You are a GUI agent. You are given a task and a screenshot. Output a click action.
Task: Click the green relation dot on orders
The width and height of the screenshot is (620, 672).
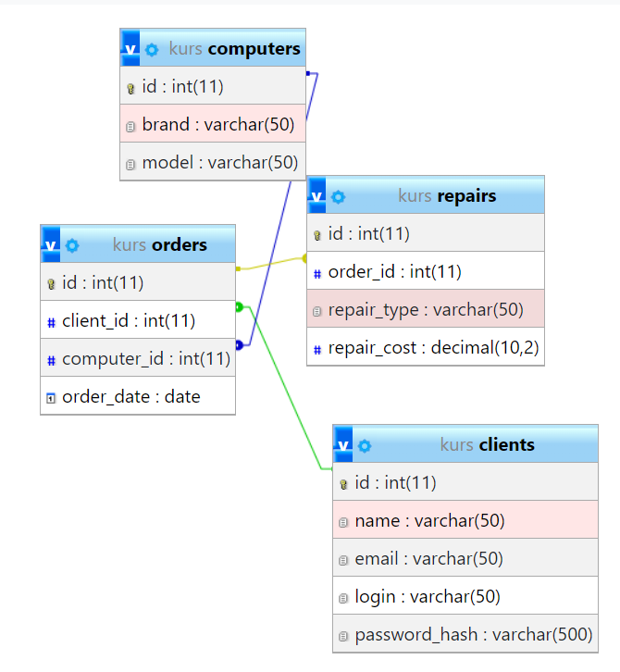(239, 306)
